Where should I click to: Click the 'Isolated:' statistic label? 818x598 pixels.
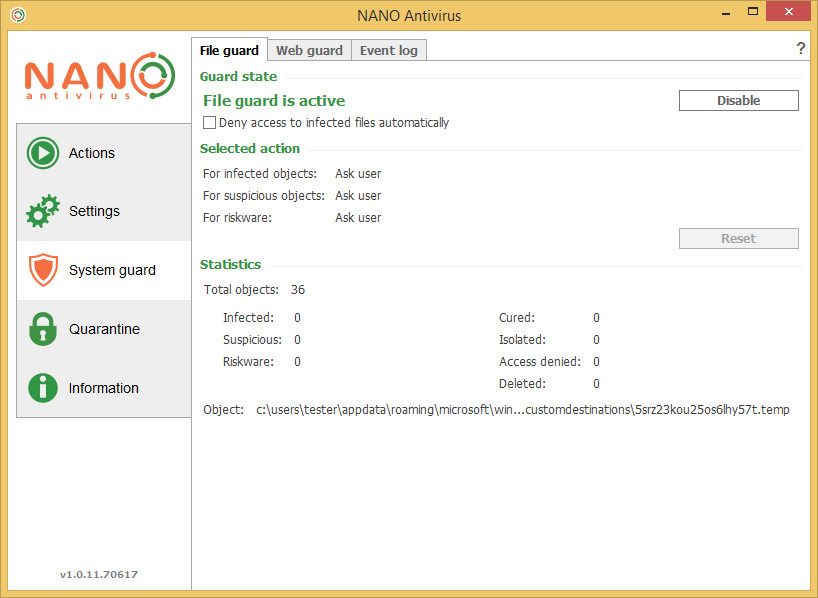522,340
